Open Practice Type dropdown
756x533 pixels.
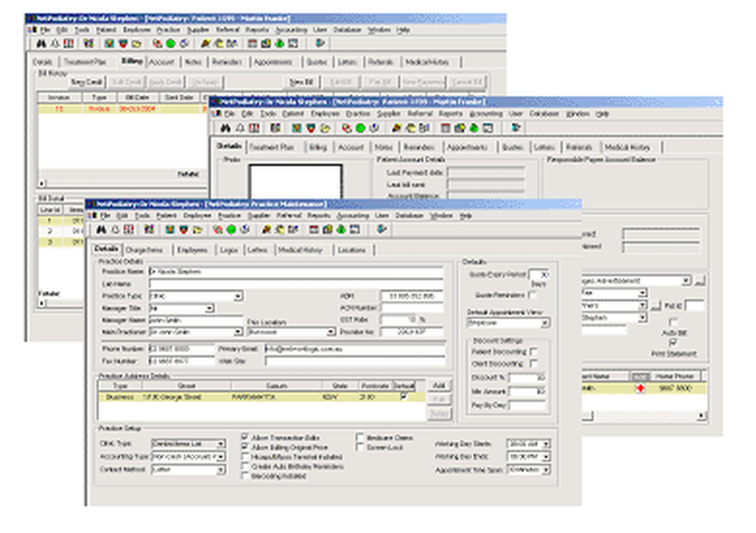[238, 296]
